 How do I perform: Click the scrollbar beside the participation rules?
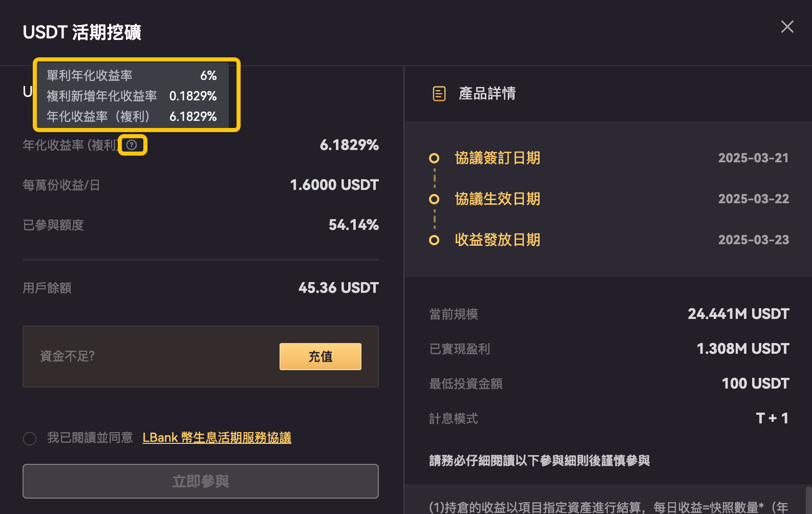click(x=808, y=500)
